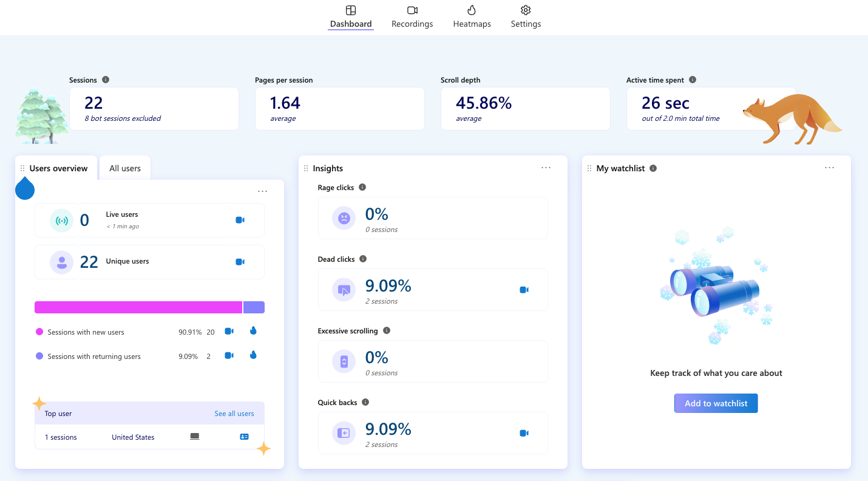Open the See all users link

234,414
